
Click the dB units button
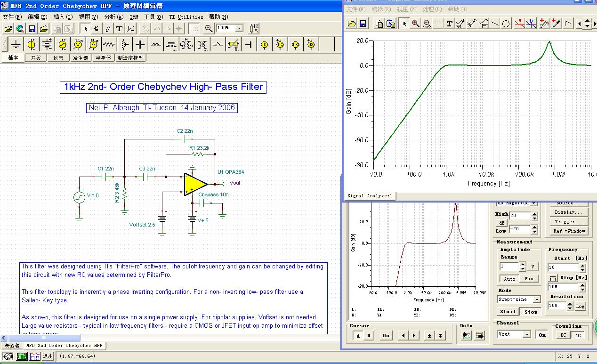click(x=502, y=223)
